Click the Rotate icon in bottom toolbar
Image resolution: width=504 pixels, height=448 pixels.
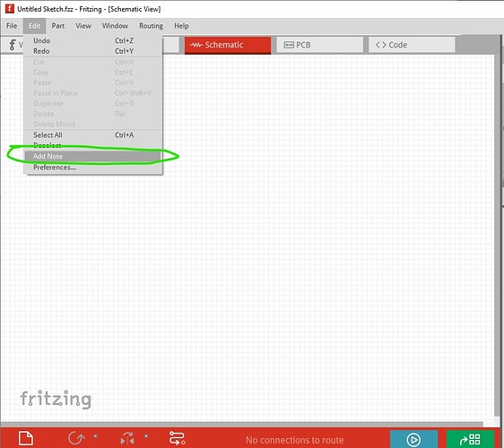tap(76, 438)
